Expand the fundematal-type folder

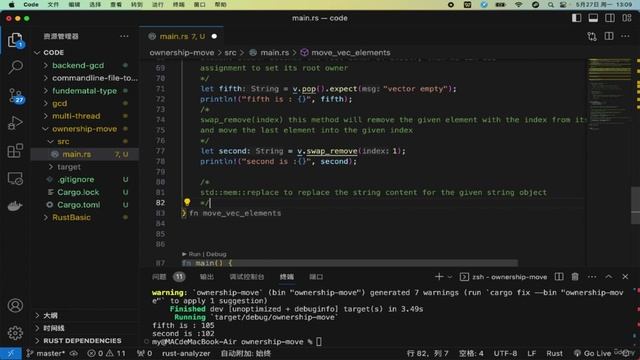(85, 91)
